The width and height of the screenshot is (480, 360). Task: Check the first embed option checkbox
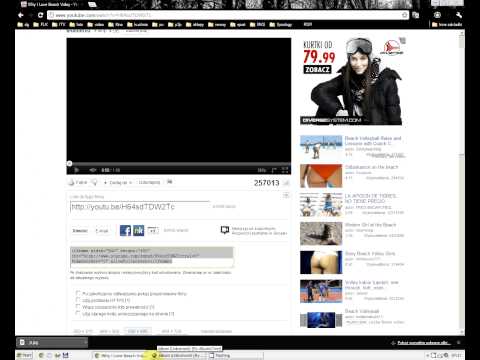78,293
